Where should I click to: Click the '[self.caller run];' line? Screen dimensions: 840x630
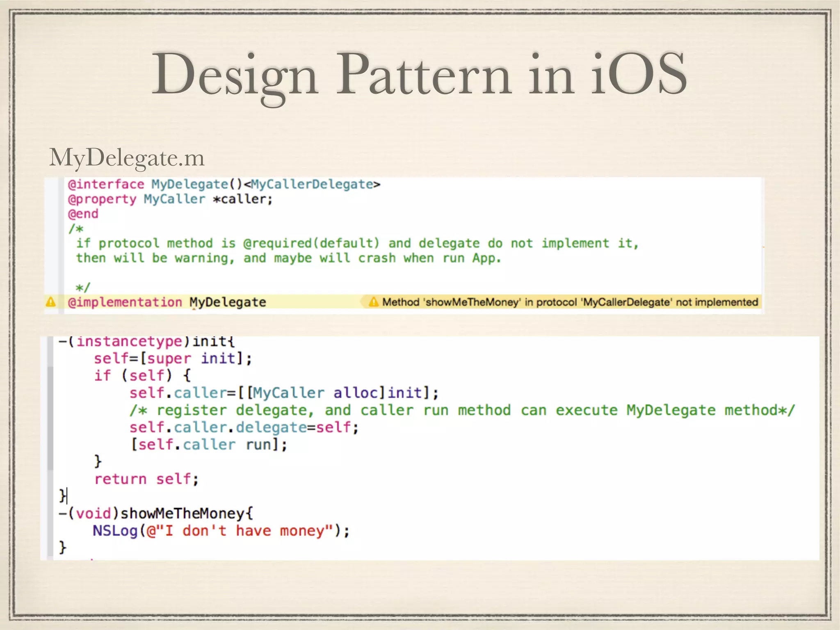(209, 445)
